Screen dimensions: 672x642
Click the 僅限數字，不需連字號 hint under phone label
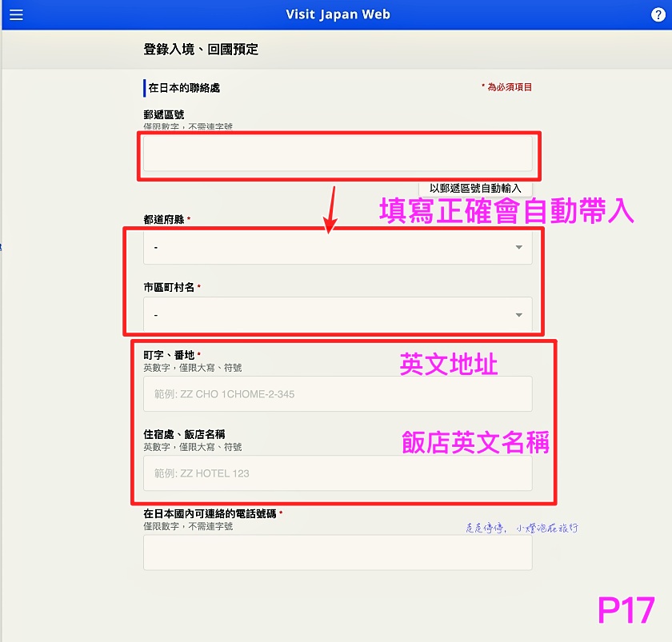pos(188,526)
